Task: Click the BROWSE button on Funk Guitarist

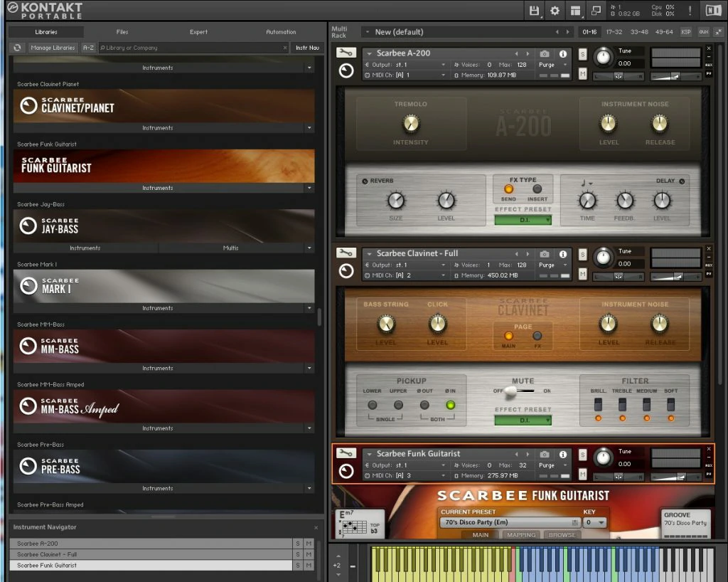Action: pyautogui.click(x=562, y=534)
